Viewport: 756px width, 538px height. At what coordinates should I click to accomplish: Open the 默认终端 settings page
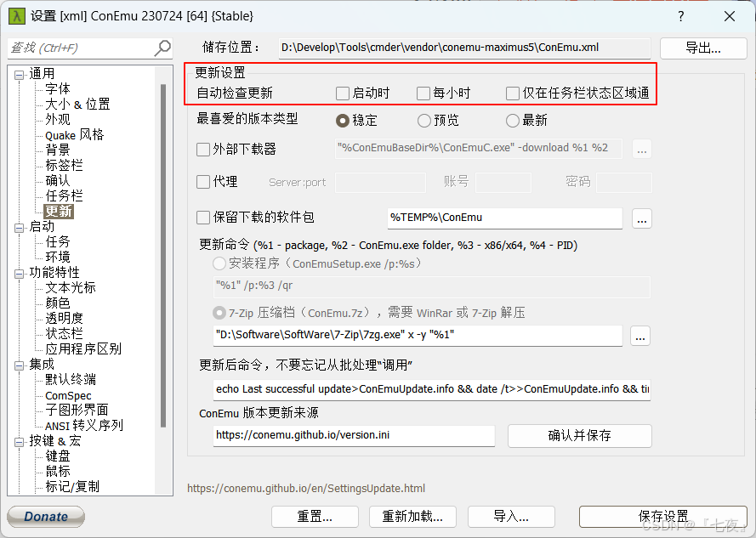[71, 379]
